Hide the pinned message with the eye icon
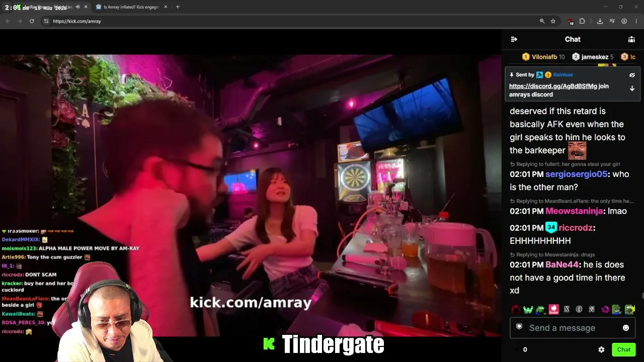644x362 pixels. [632, 75]
